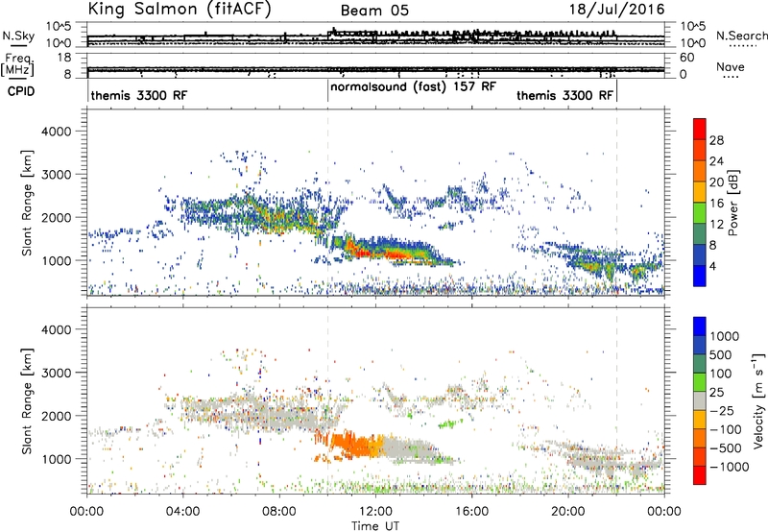Click 'Slant Range [km]' label of velocity panel
The image size is (768, 532).
27,400
